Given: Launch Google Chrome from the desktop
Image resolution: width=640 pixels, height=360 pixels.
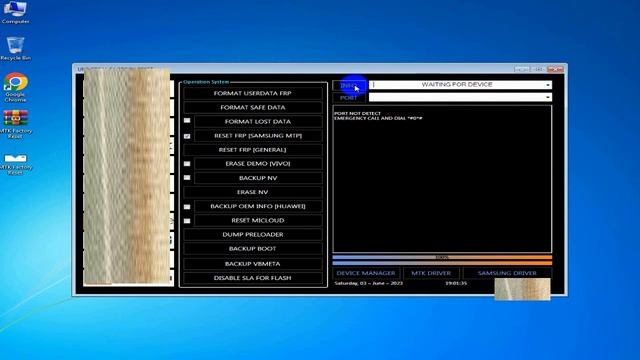Looking at the screenshot, I should point(15,87).
